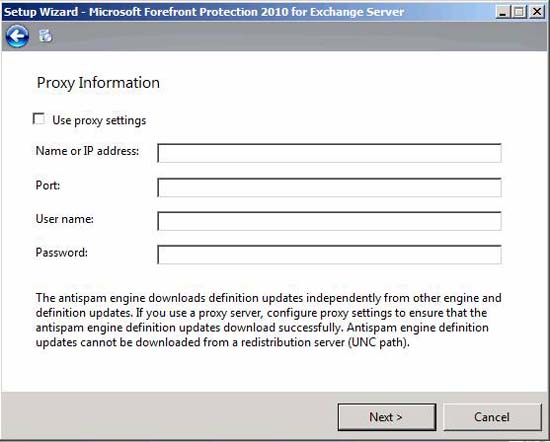The image size is (550, 442).
Task: Click the Setup Wizard title bar text
Action: (204, 12)
